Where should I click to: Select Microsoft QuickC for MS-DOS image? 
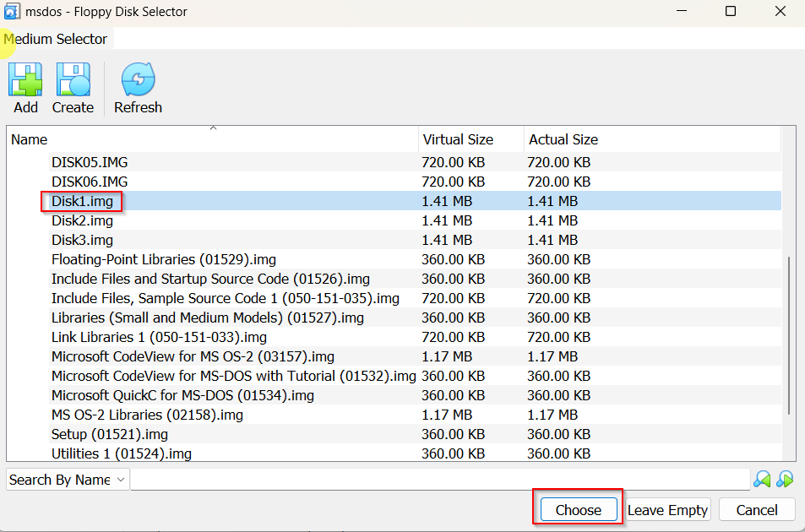[182, 395]
